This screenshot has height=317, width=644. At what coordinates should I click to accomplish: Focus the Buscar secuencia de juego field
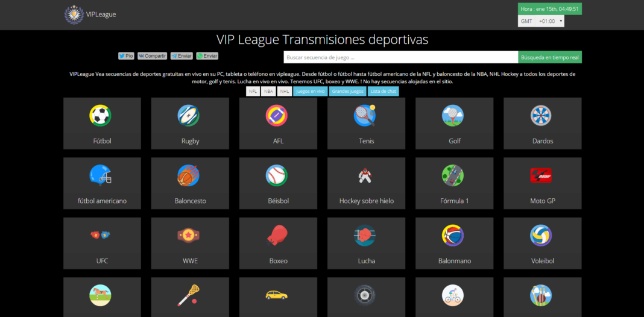click(400, 57)
